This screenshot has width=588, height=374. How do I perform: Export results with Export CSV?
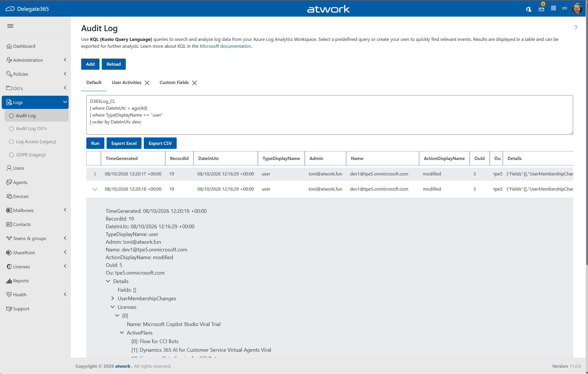pos(160,143)
